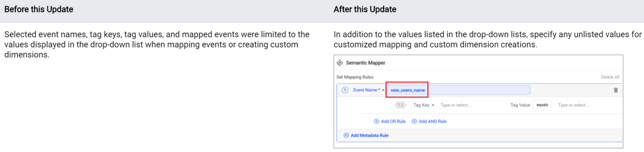Image resolution: width=644 pixels, height=152 pixels.
Task: Click the Add OR Rule text link
Action: click(393, 121)
